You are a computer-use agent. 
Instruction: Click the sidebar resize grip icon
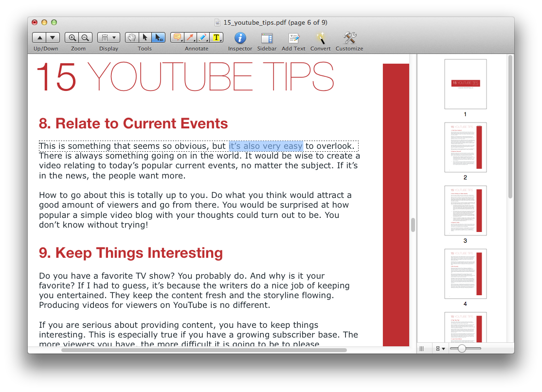(x=421, y=348)
